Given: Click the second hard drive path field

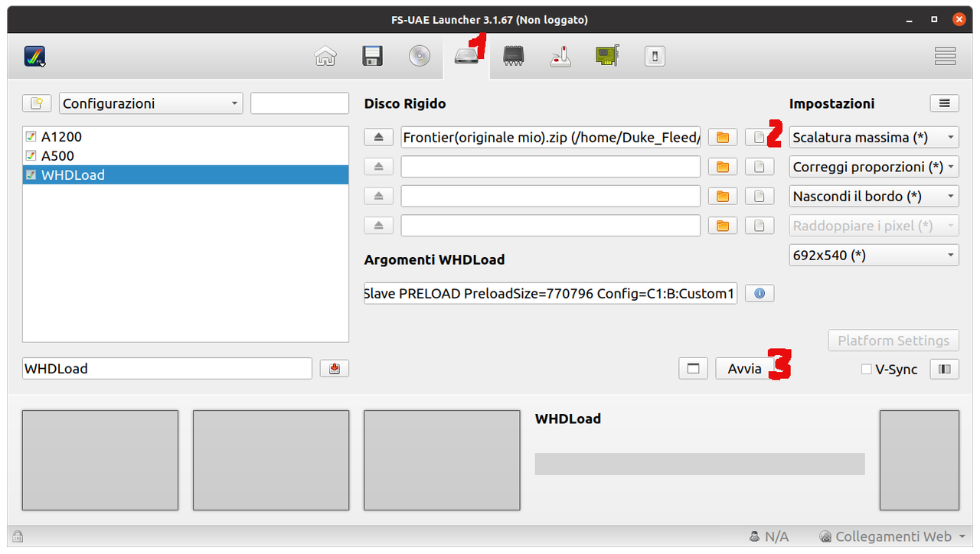Looking at the screenshot, I should click(550, 167).
